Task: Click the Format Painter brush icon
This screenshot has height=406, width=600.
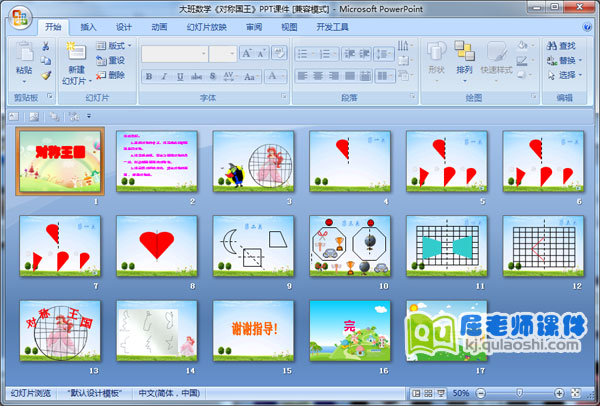Action: 46,75
